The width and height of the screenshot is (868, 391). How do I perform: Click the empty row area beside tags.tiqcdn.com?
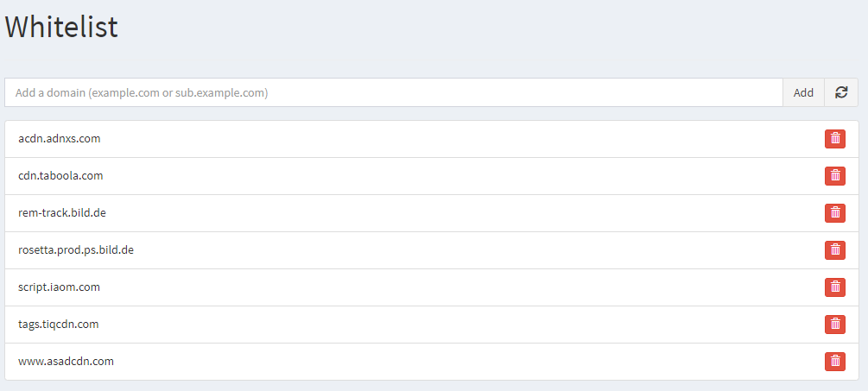[x=459, y=324]
